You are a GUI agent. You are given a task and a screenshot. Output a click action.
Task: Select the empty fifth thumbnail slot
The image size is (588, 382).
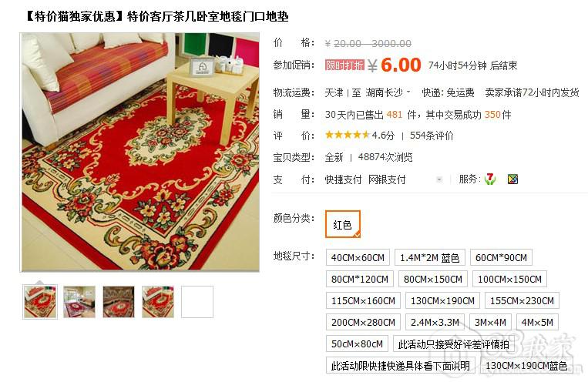pyautogui.click(x=197, y=302)
